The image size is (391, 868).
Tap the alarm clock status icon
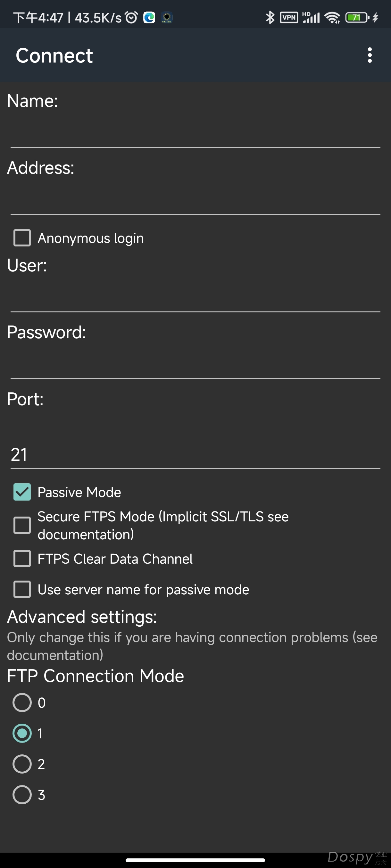(132, 17)
